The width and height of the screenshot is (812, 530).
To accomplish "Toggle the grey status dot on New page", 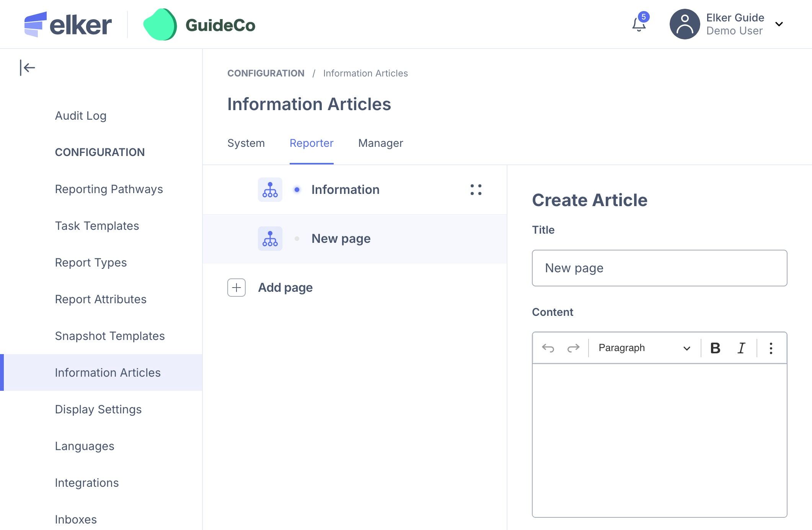I will tap(297, 239).
